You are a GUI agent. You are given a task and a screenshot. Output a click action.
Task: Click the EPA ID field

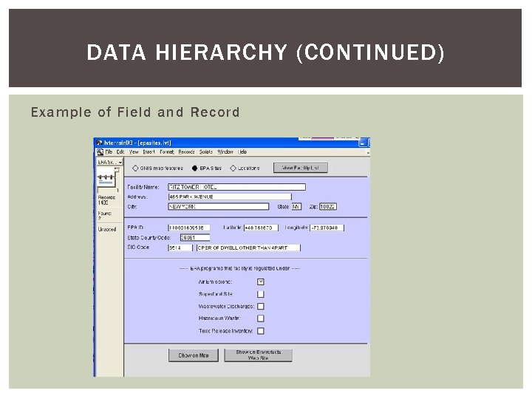click(x=189, y=228)
